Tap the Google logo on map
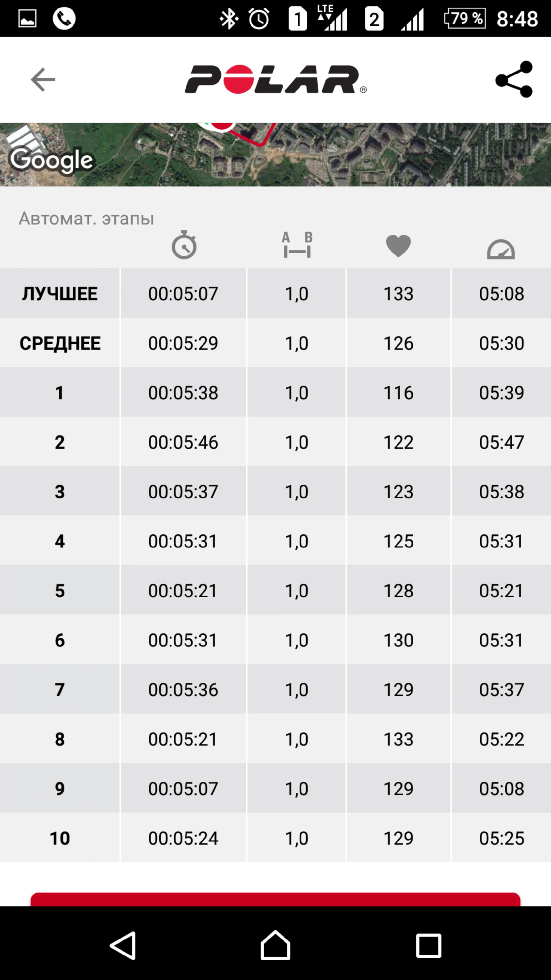The width and height of the screenshot is (551, 980). (x=52, y=160)
